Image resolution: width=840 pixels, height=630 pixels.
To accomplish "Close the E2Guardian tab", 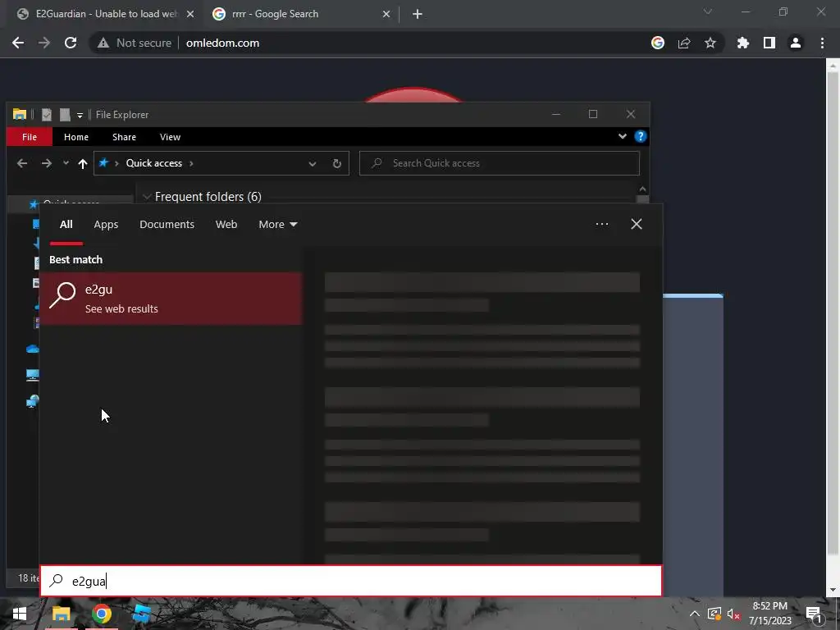I will click(189, 14).
